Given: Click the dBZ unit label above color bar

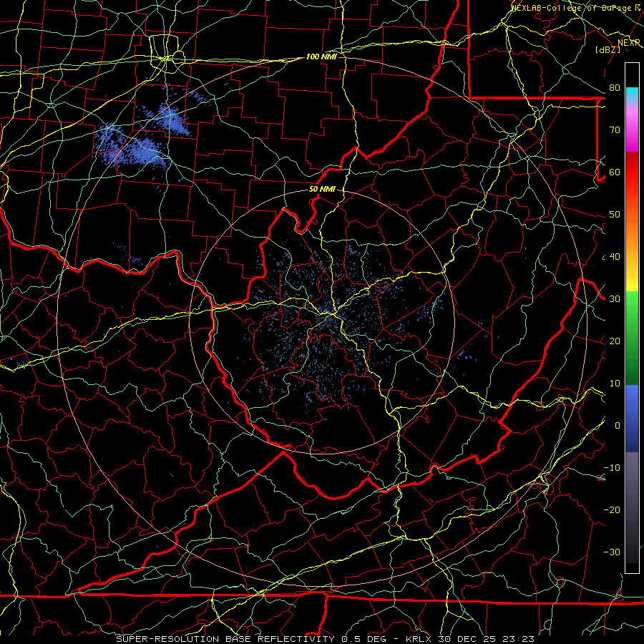Looking at the screenshot, I should (608, 49).
